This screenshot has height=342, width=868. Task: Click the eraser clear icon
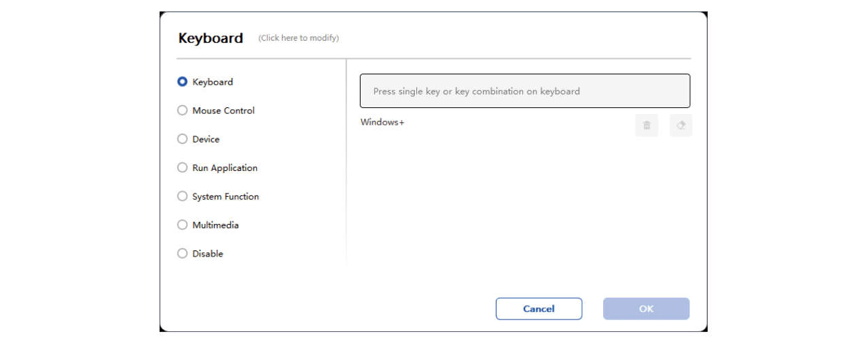click(681, 126)
